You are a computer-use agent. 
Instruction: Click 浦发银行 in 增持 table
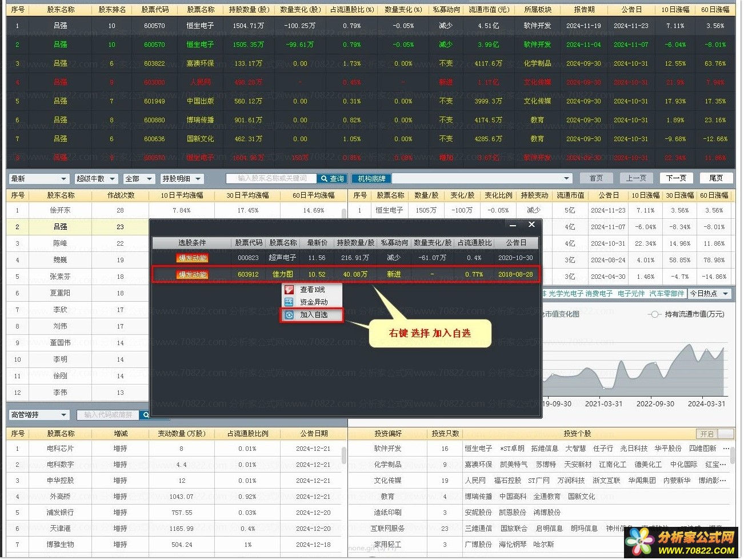[61, 513]
